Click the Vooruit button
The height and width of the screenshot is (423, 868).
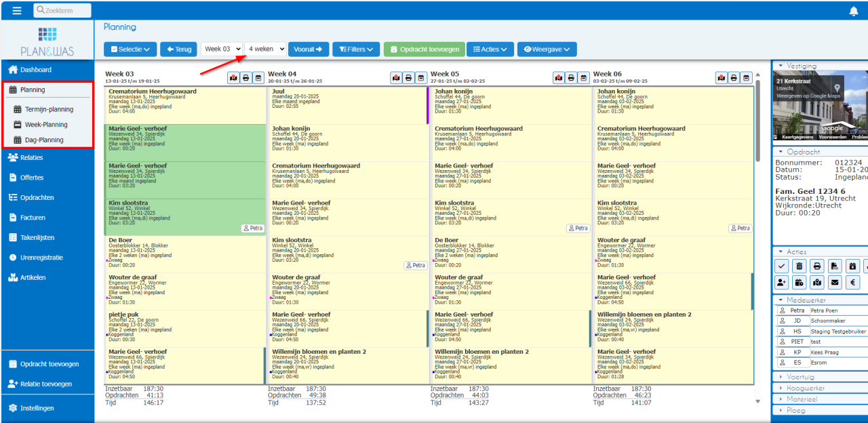(x=309, y=49)
